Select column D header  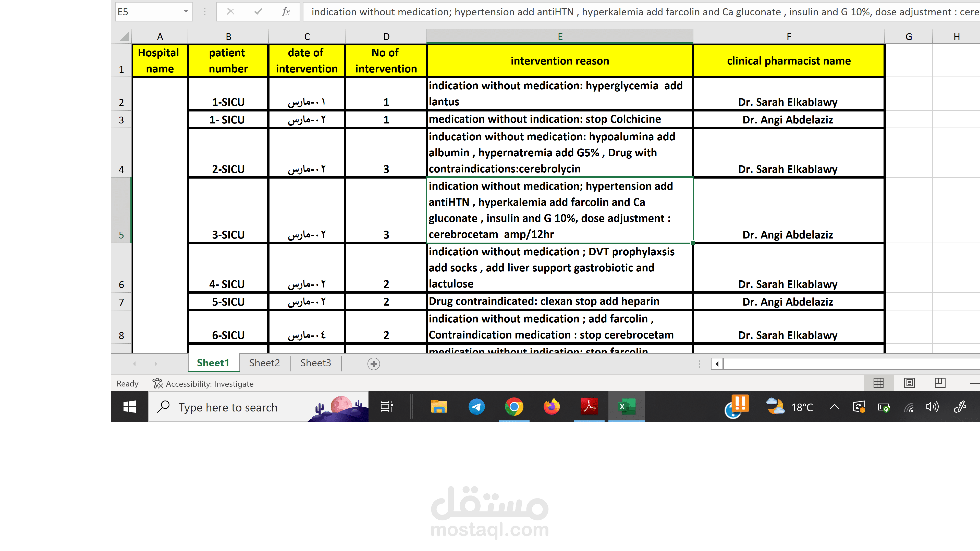click(x=386, y=36)
